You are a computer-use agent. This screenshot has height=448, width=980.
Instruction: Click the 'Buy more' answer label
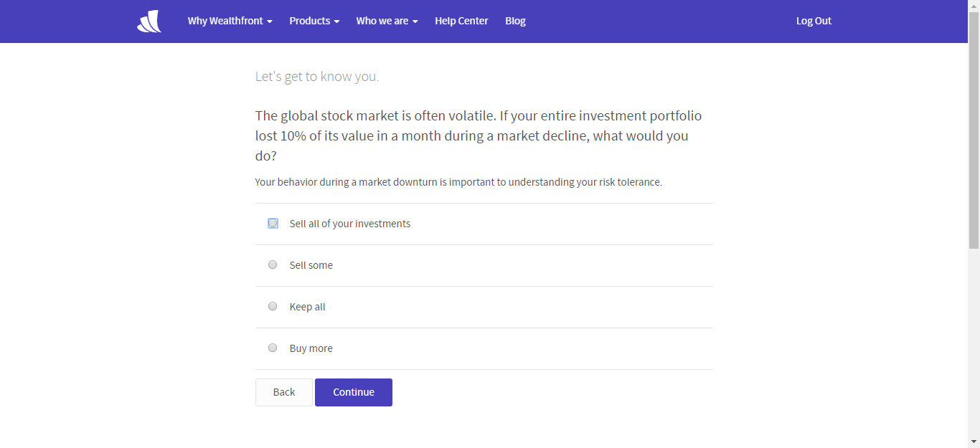pos(311,348)
